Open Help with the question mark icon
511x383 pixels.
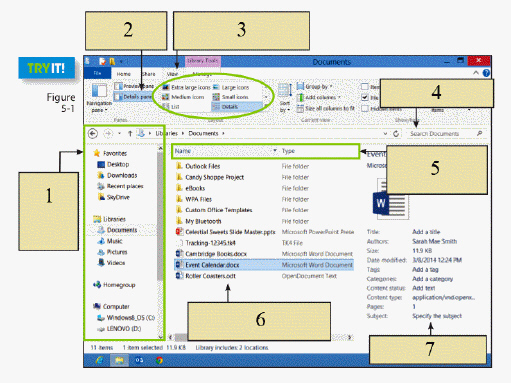pyautogui.click(x=486, y=73)
